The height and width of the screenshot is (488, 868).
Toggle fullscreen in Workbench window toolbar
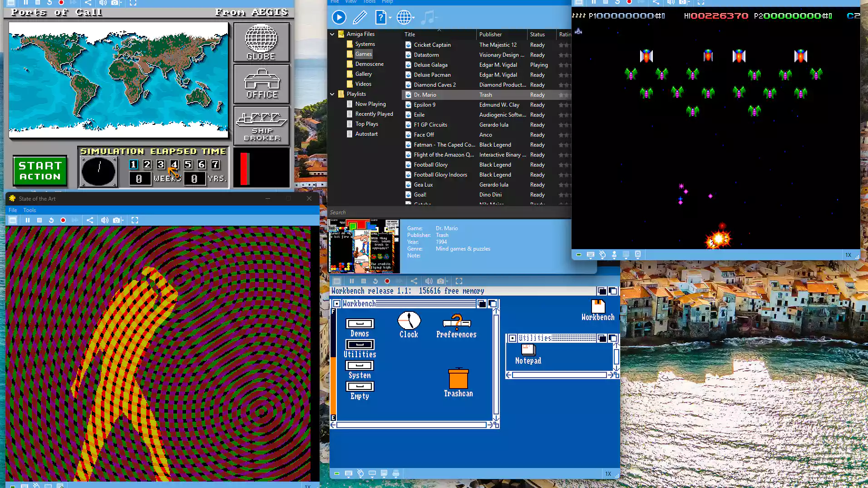pyautogui.click(x=459, y=281)
